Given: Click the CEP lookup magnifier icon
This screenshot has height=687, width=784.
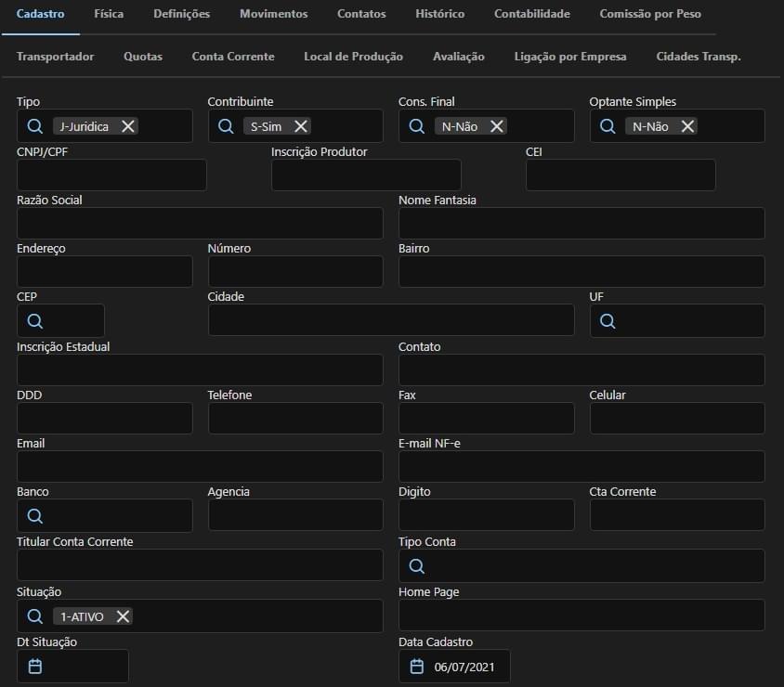Looking at the screenshot, I should [34, 321].
